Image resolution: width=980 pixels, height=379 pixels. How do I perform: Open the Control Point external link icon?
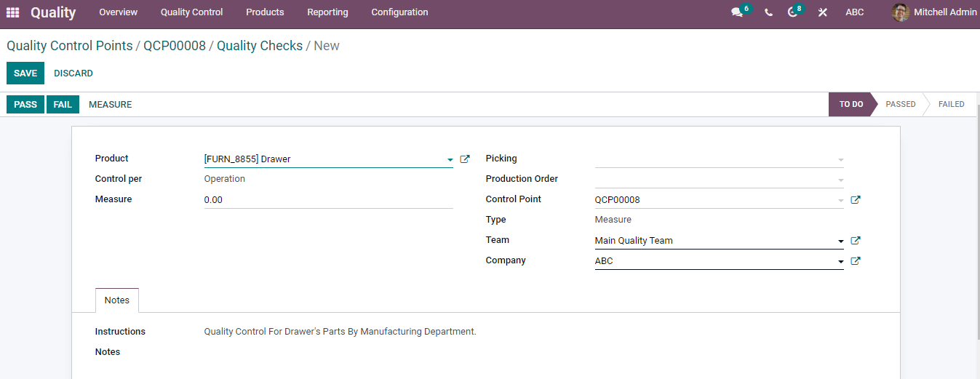click(x=856, y=200)
